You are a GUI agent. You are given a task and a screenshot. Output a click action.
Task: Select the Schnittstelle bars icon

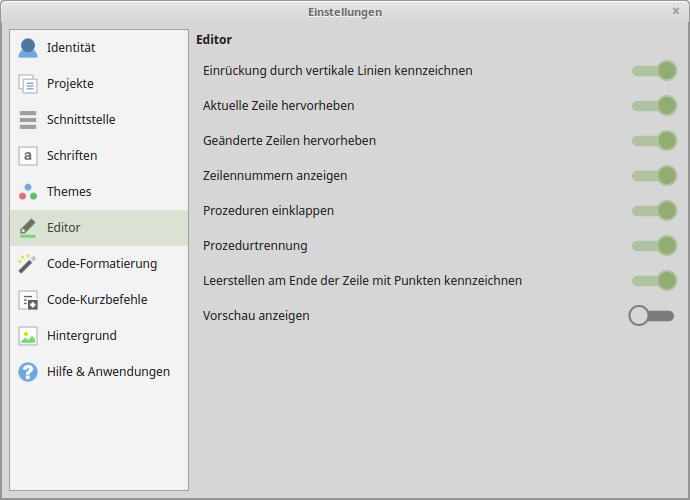coord(28,120)
